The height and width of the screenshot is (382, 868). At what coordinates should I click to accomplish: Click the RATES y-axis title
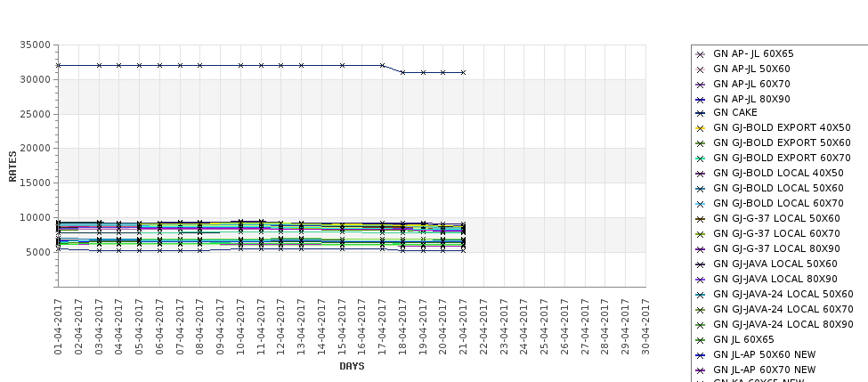(12, 167)
